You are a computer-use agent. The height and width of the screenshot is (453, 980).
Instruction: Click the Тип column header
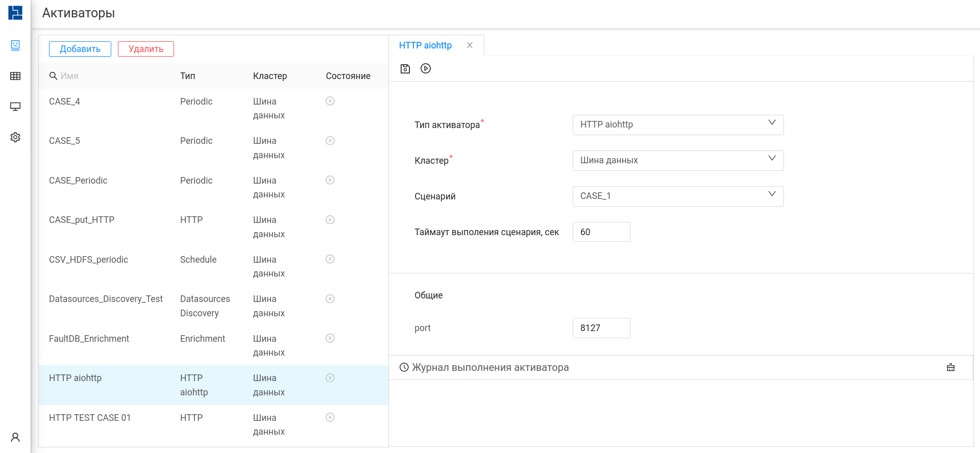[x=187, y=76]
